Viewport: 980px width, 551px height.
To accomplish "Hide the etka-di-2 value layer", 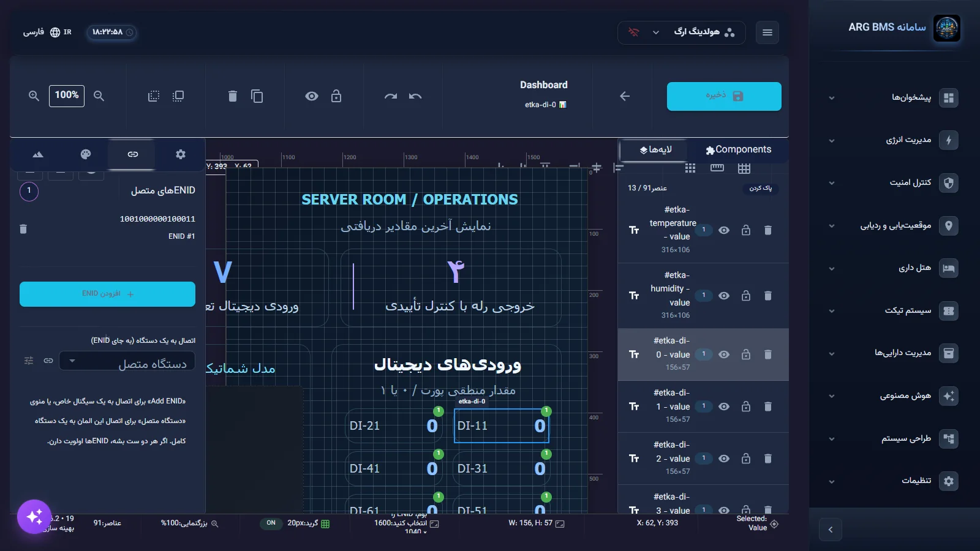I will (724, 459).
